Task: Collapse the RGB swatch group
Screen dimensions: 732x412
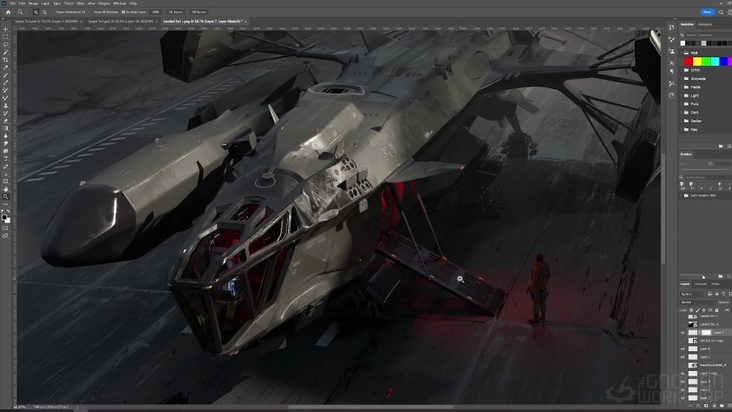Action: coord(682,53)
